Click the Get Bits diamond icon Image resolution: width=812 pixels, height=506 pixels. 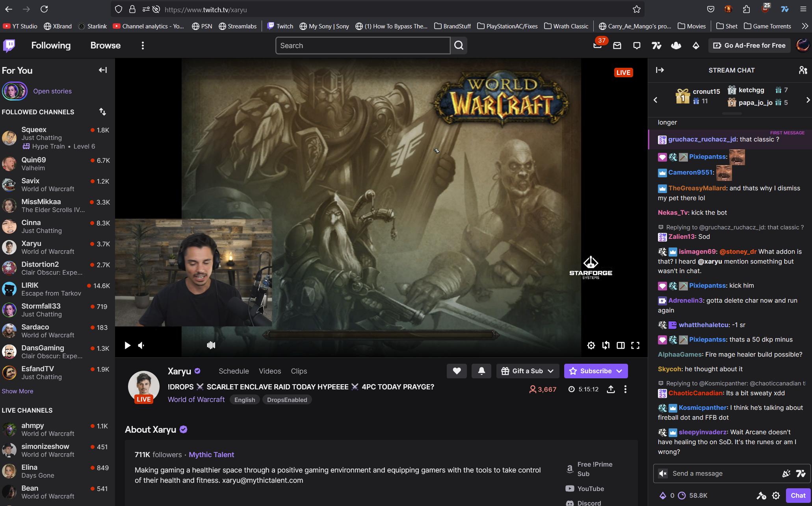(696, 46)
